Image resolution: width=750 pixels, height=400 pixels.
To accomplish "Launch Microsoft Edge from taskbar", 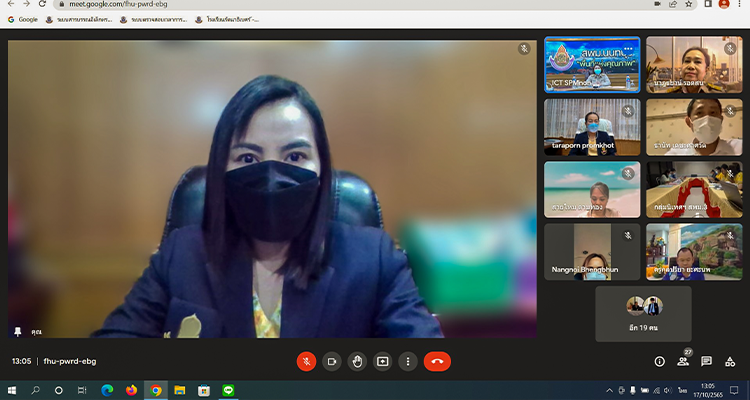I will tap(107, 390).
